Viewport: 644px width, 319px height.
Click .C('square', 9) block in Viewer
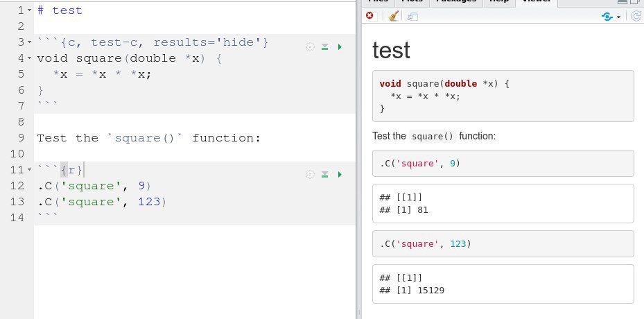pyautogui.click(x=503, y=163)
